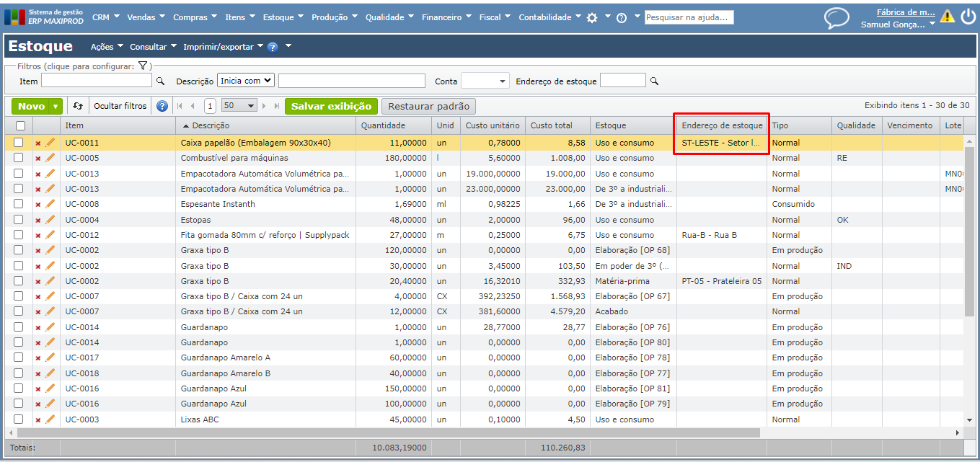Screen dimensions: 980x462
Task: Click the refresh list icon
Action: pyautogui.click(x=78, y=106)
